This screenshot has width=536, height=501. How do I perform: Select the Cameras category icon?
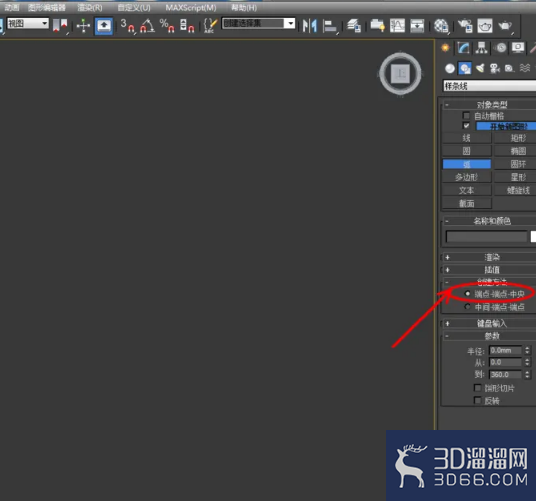click(495, 69)
